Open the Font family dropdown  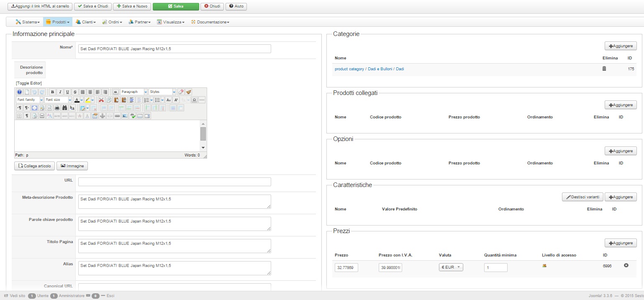point(29,100)
